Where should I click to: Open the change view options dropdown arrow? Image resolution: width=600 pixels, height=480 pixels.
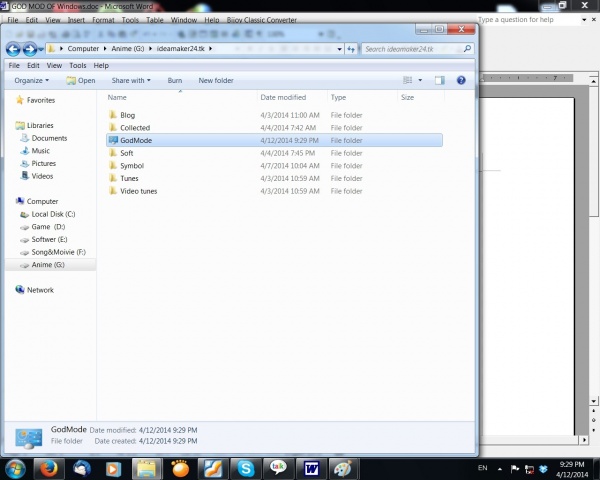[x=420, y=80]
